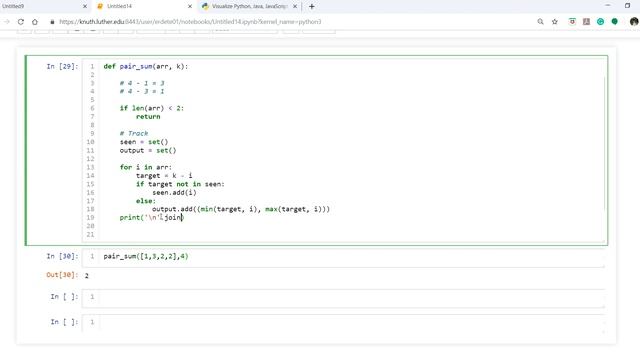Close the Visualize Python tab
The height and width of the screenshot is (360, 640).
[295, 7]
